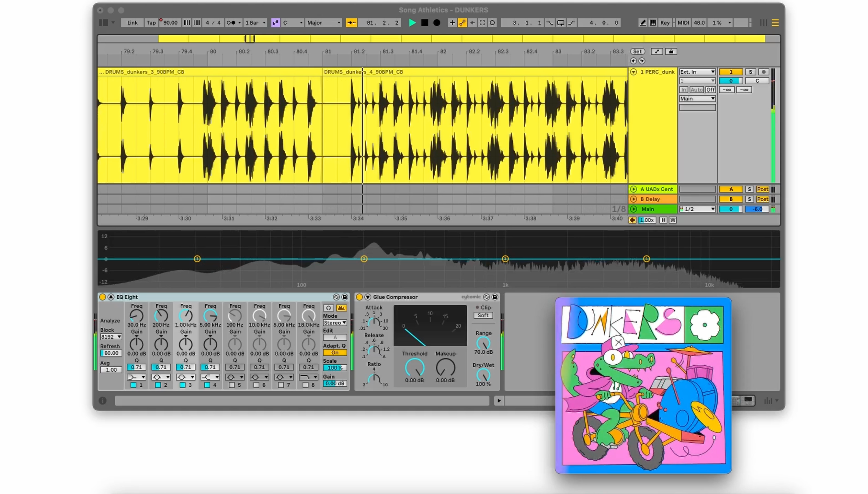Click the Set locator button

point(637,52)
